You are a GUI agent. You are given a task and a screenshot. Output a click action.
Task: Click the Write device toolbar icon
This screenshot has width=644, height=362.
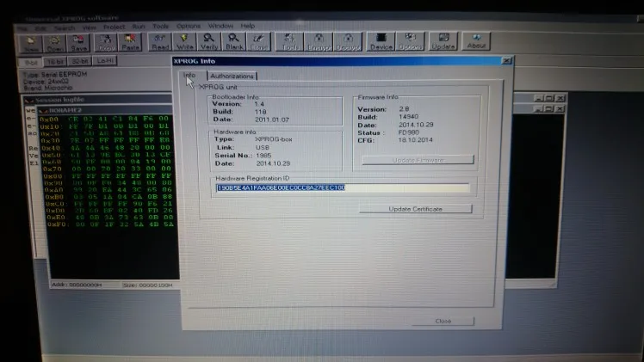185,42
